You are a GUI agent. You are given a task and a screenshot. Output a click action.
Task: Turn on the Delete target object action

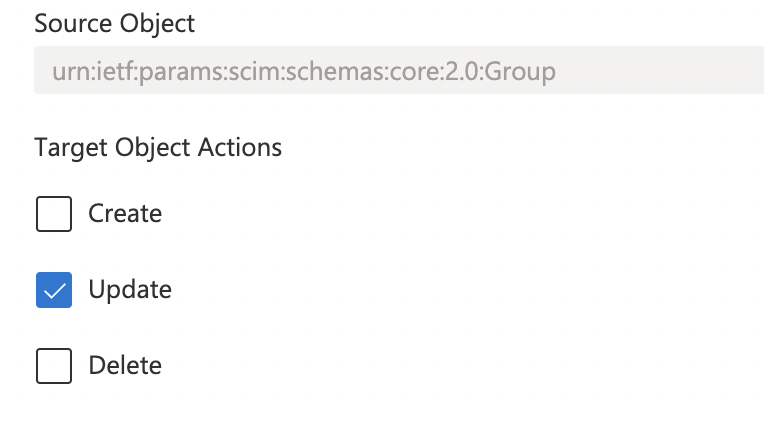point(54,367)
